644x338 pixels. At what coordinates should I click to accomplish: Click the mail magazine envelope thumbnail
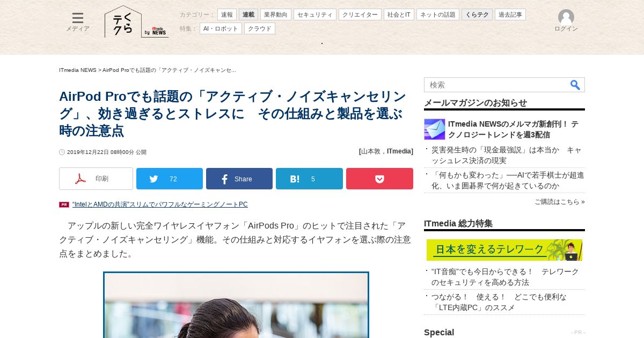click(x=435, y=129)
